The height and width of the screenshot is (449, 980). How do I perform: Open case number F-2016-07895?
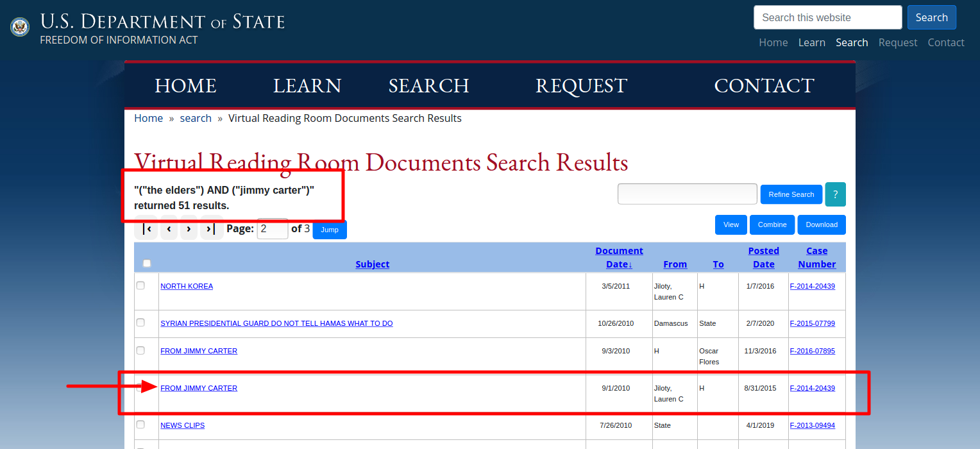(813, 351)
